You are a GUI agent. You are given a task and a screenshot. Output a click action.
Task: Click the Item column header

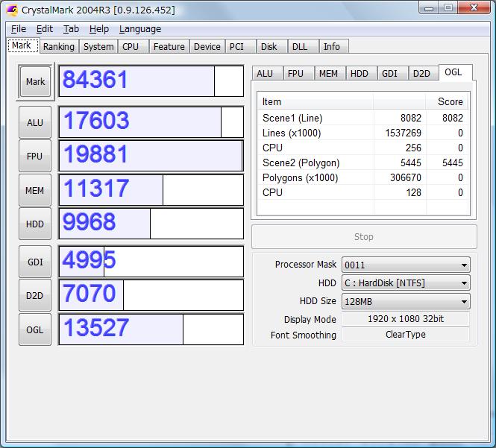316,101
